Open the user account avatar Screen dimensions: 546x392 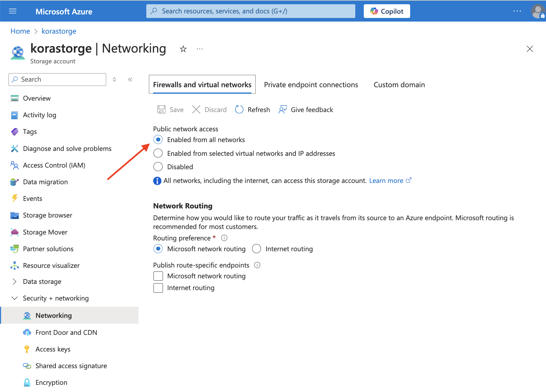[538, 11]
